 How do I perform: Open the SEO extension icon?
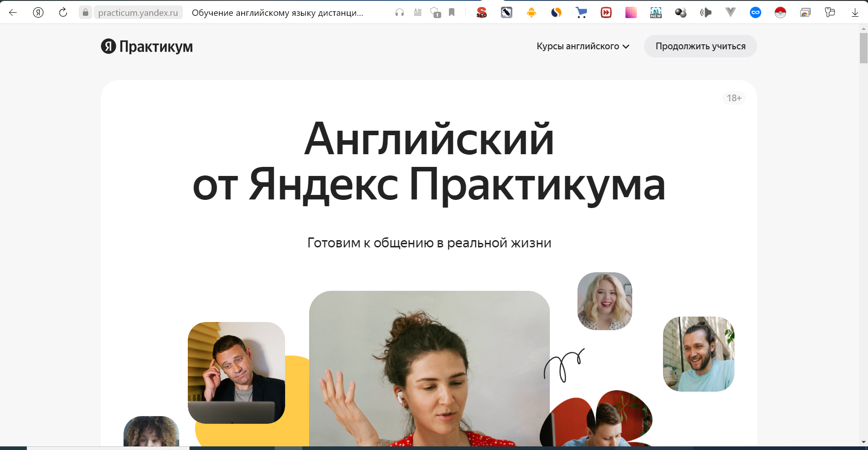coord(482,13)
